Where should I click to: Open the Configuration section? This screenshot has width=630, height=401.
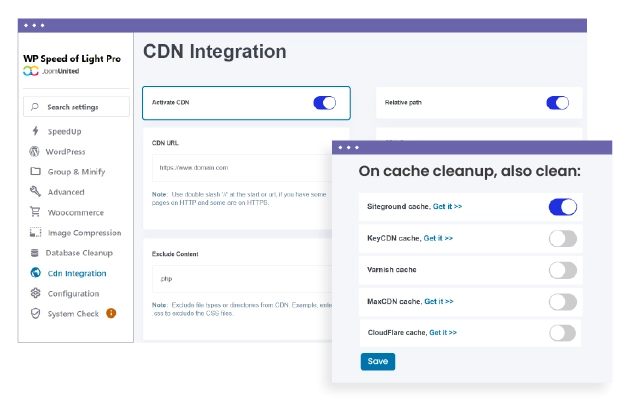click(73, 294)
